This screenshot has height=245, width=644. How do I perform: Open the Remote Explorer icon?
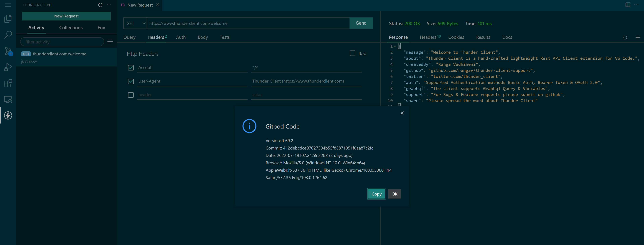8,99
